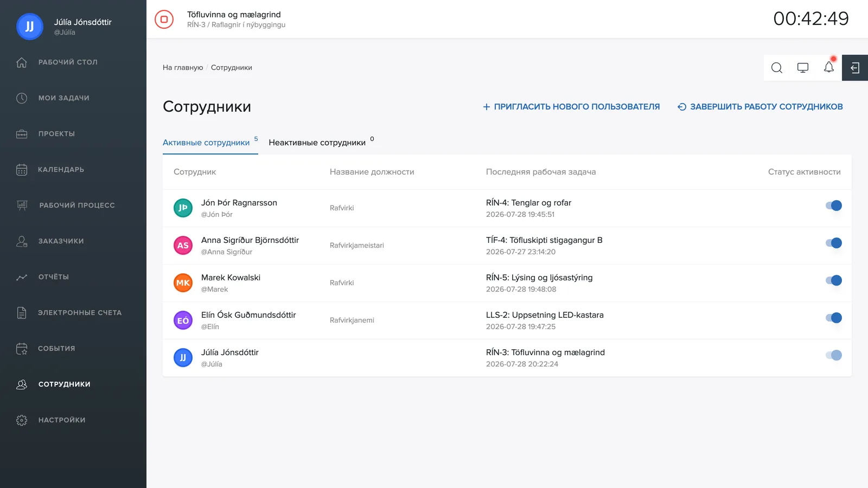The image size is (868, 488).
Task: Click the Сотрудники breadcrumb
Action: (x=232, y=68)
